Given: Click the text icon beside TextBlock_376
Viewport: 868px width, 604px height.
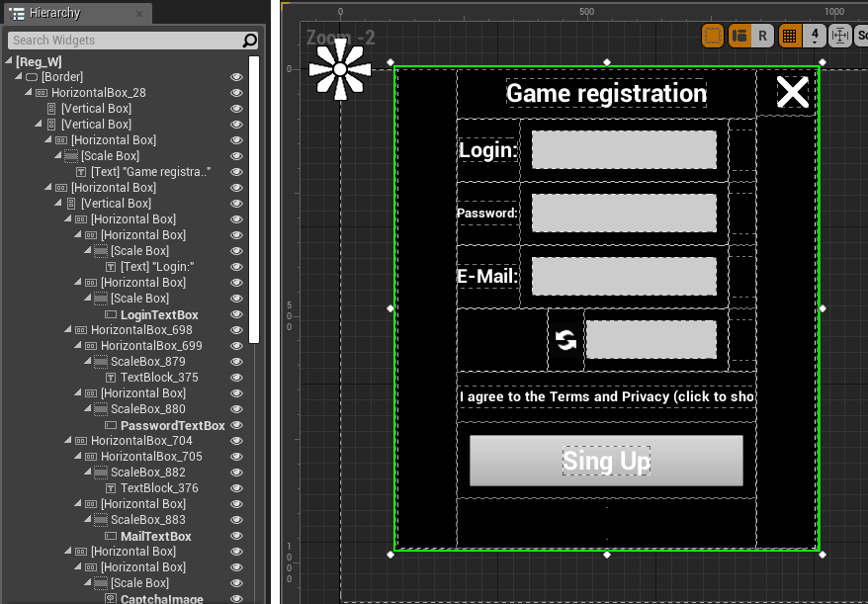Looking at the screenshot, I should coord(111,488).
